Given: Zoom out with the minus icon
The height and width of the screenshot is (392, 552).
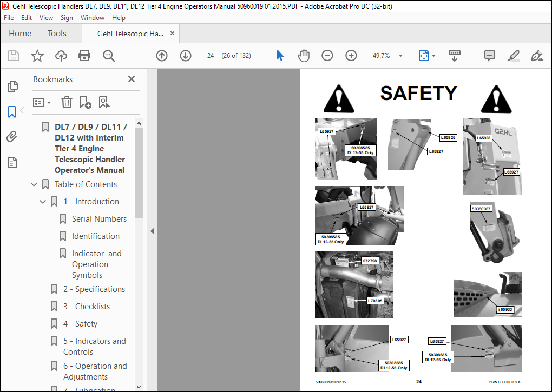Looking at the screenshot, I should 327,56.
